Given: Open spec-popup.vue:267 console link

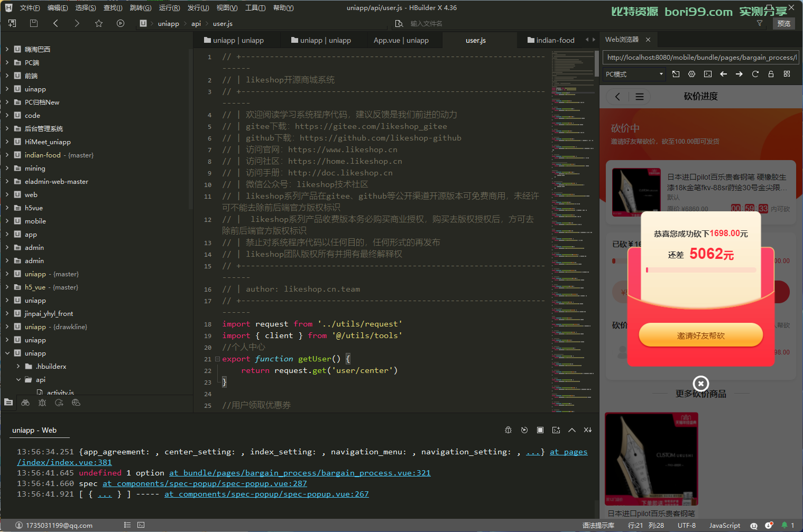Looking at the screenshot, I should click(x=266, y=494).
